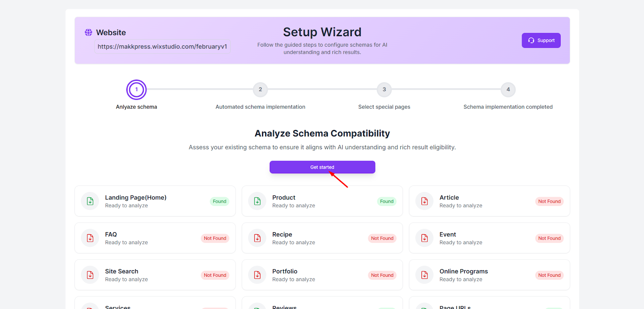This screenshot has height=309, width=644.
Task: Click the Recipe schema file icon
Action: [x=257, y=238]
